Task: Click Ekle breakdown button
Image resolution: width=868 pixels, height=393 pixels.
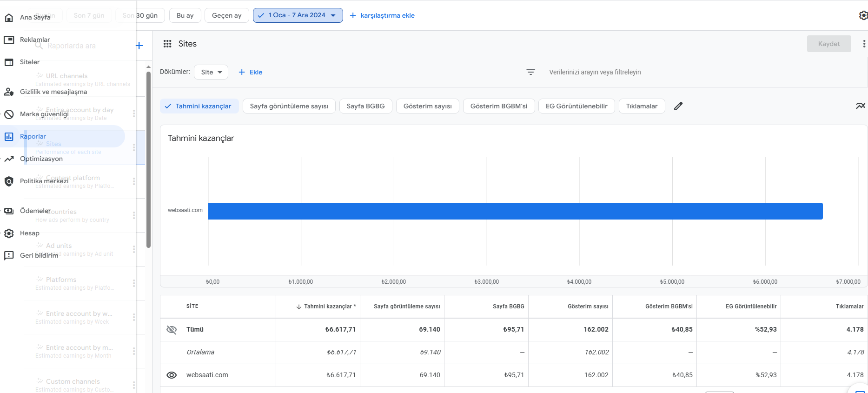Action: pyautogui.click(x=250, y=72)
